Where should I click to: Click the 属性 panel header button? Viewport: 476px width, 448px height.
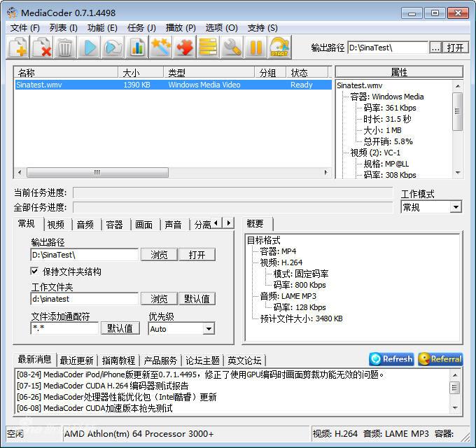[x=399, y=72]
